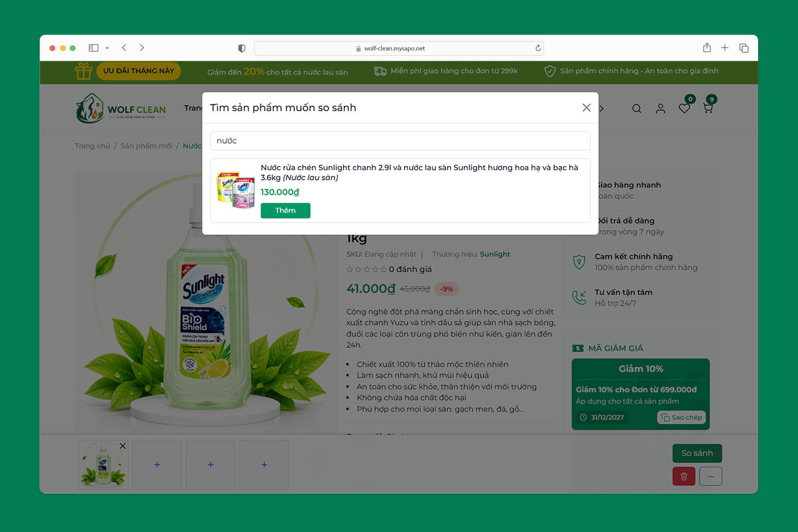Go to Sản phẩm mới breadcrumb link
Image resolution: width=798 pixels, height=532 pixels.
point(146,146)
